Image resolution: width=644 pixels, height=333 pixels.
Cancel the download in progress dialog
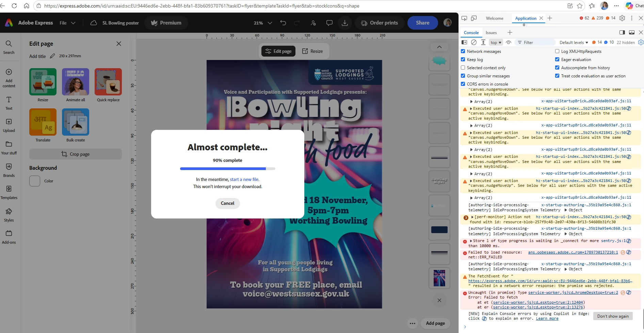pos(228,203)
